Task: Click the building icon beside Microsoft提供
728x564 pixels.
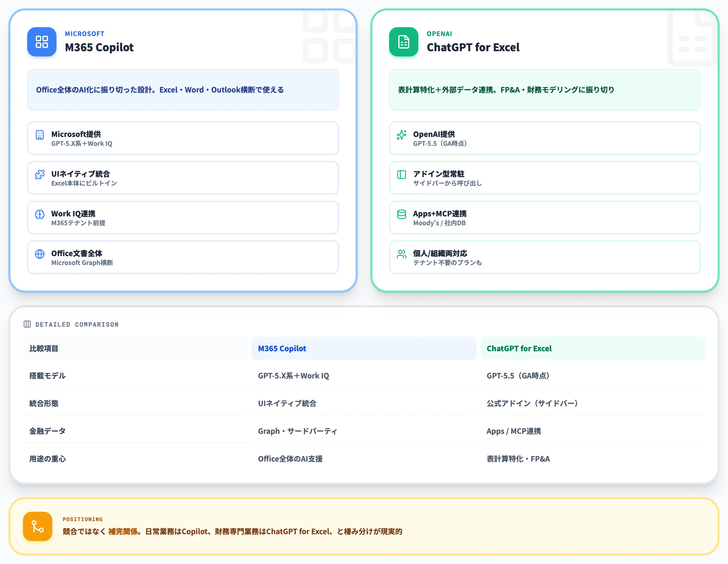Action: coord(40,135)
